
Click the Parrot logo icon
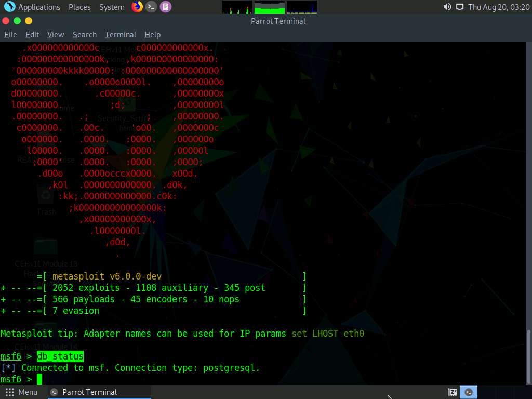[9, 7]
